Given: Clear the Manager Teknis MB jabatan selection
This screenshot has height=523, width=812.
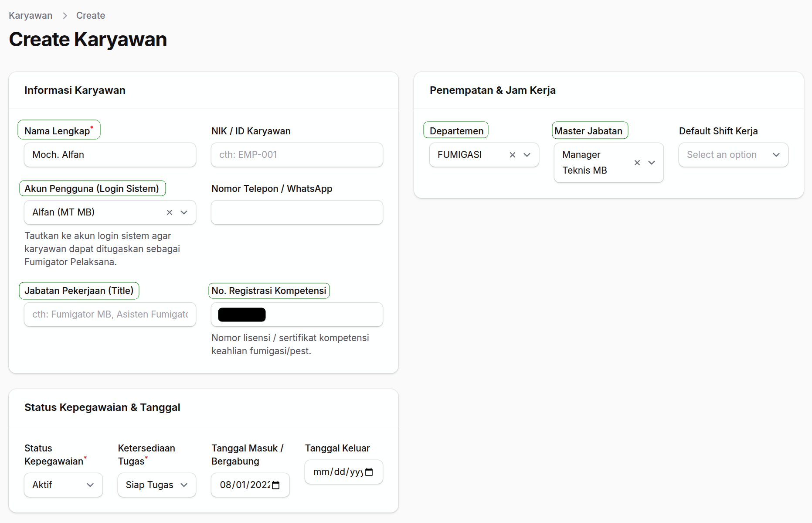Looking at the screenshot, I should point(637,163).
